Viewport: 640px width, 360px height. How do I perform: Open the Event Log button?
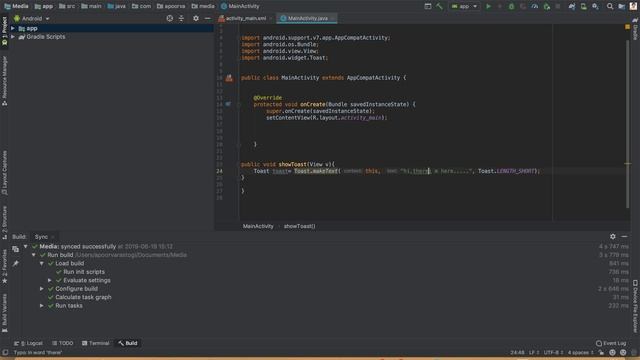pyautogui.click(x=611, y=343)
